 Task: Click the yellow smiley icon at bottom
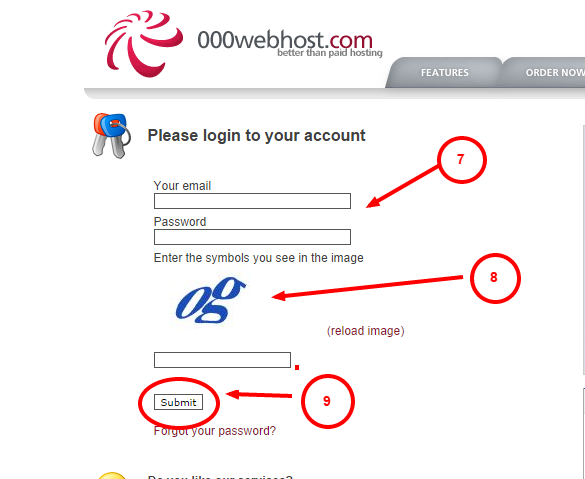pos(112,476)
